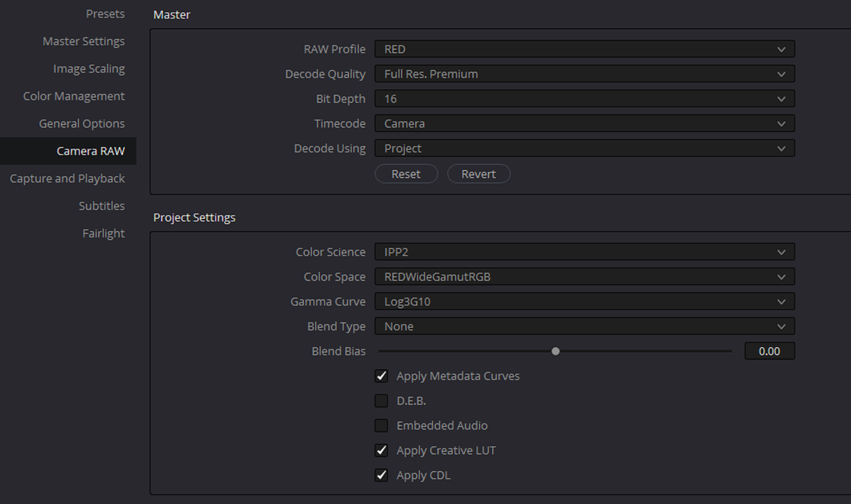The image size is (851, 504).
Task: Click the Project Settings section heading
Action: point(194,217)
